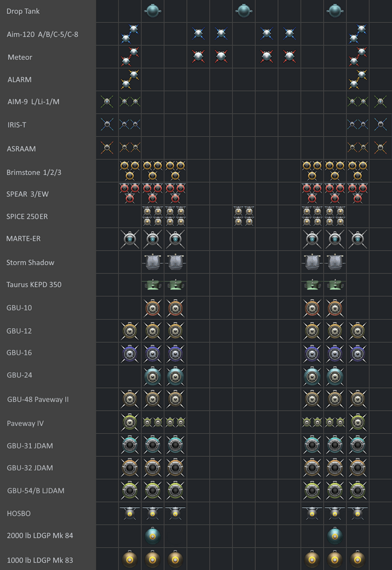Select the rightmost HOSBO weapon icon
This screenshot has height=570, width=392.
tap(357, 513)
